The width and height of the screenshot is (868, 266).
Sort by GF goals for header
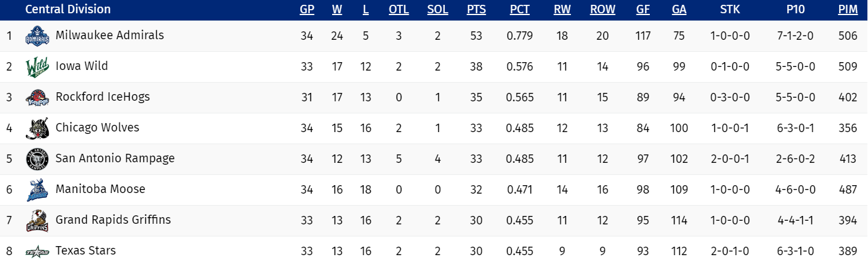pyautogui.click(x=643, y=10)
